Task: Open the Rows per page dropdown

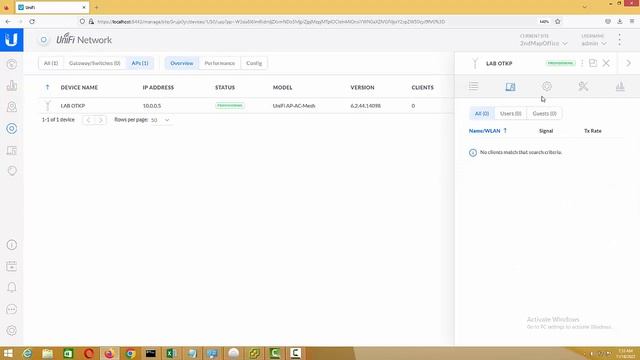Action: pos(160,120)
